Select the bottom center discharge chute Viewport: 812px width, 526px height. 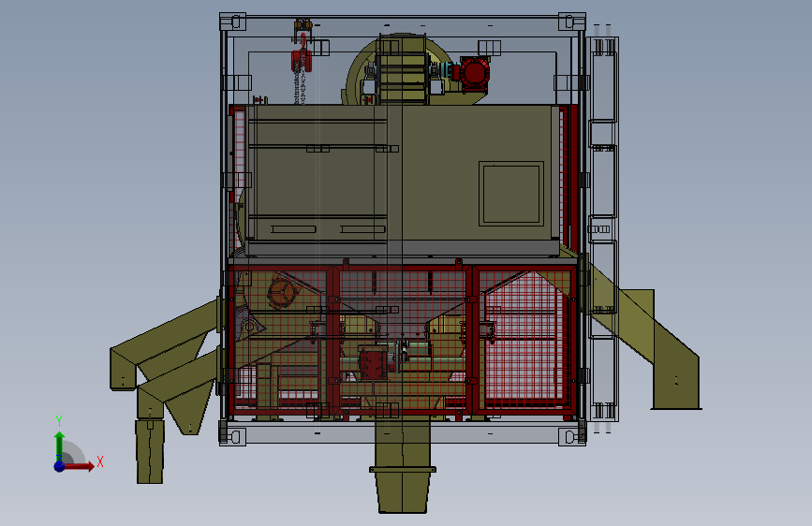click(403, 466)
